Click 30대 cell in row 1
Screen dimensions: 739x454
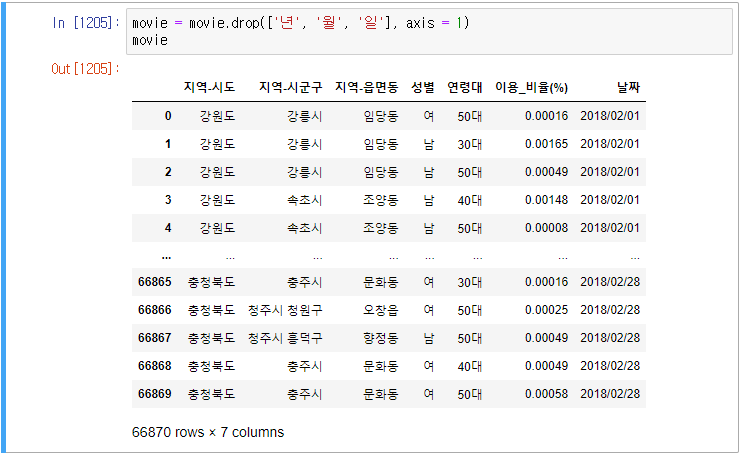(x=470, y=144)
